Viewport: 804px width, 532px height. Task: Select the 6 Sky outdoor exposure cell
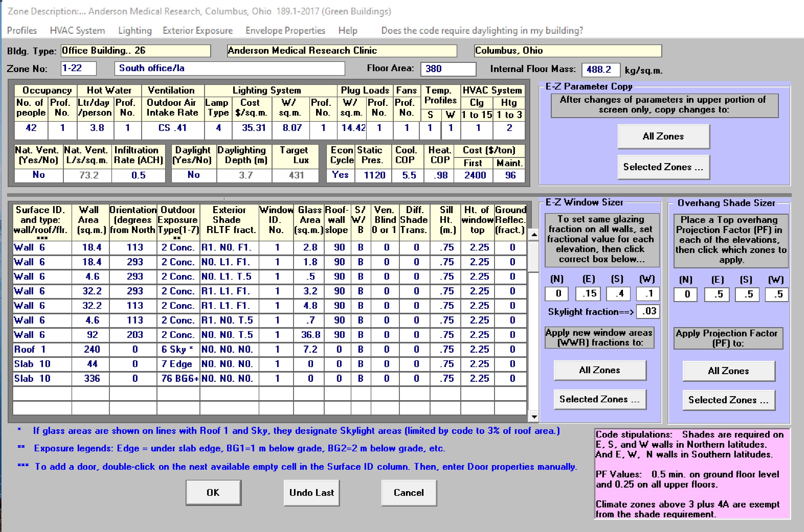pos(178,350)
